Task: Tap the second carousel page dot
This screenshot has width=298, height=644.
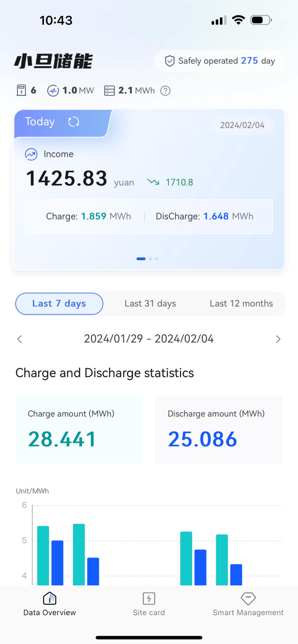Action: (150, 259)
